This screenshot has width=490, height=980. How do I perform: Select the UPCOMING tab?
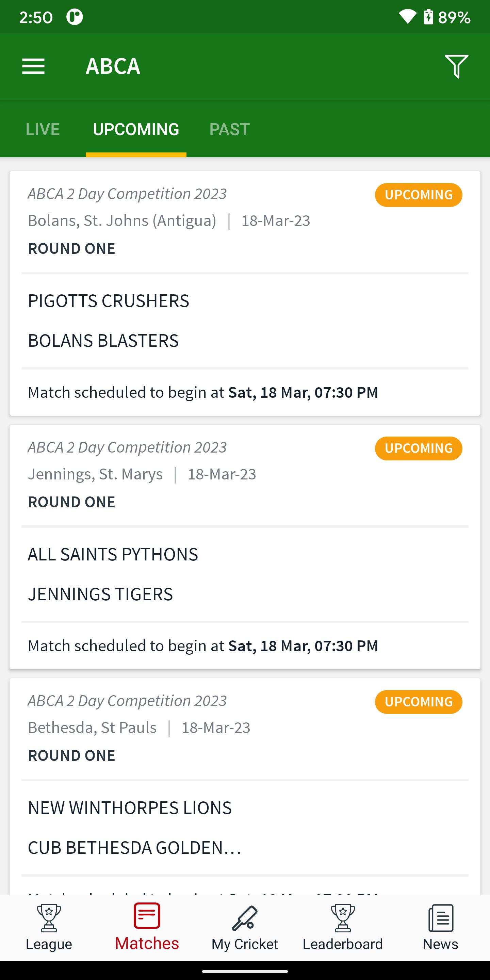pos(136,129)
